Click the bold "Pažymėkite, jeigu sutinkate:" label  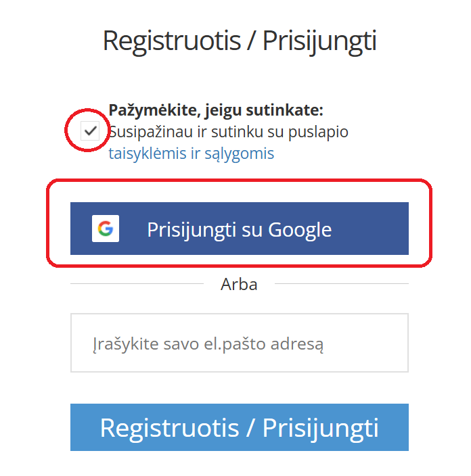[x=216, y=110]
